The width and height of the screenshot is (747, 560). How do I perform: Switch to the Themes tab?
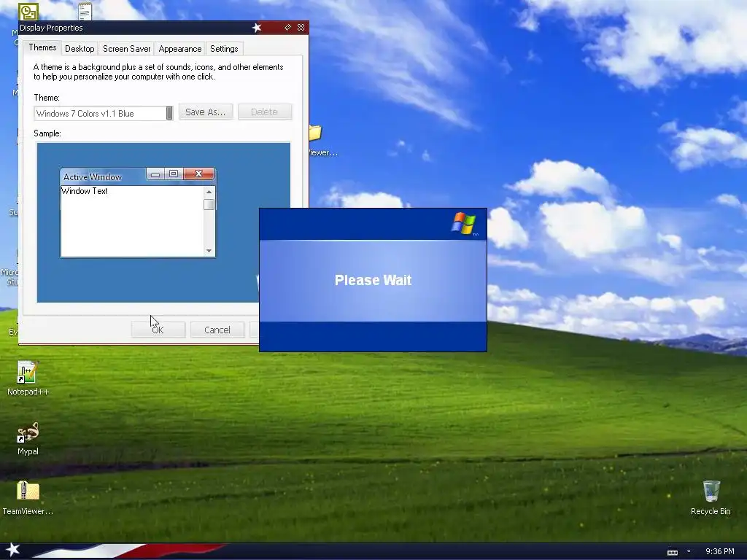pyautogui.click(x=42, y=47)
